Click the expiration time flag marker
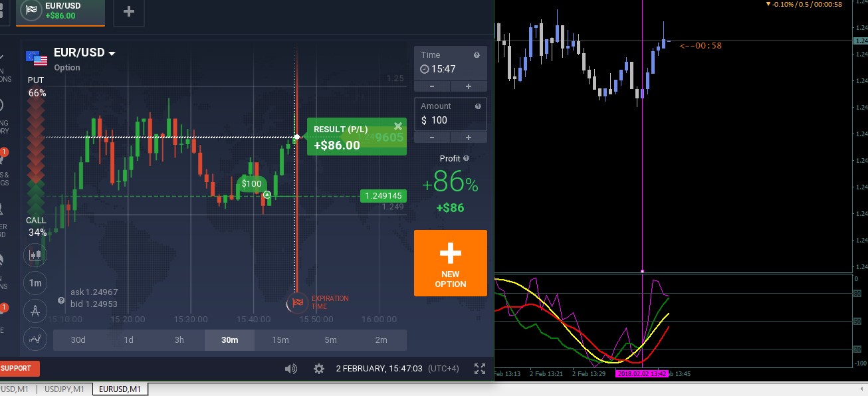This screenshot has height=396, width=868. click(x=297, y=303)
